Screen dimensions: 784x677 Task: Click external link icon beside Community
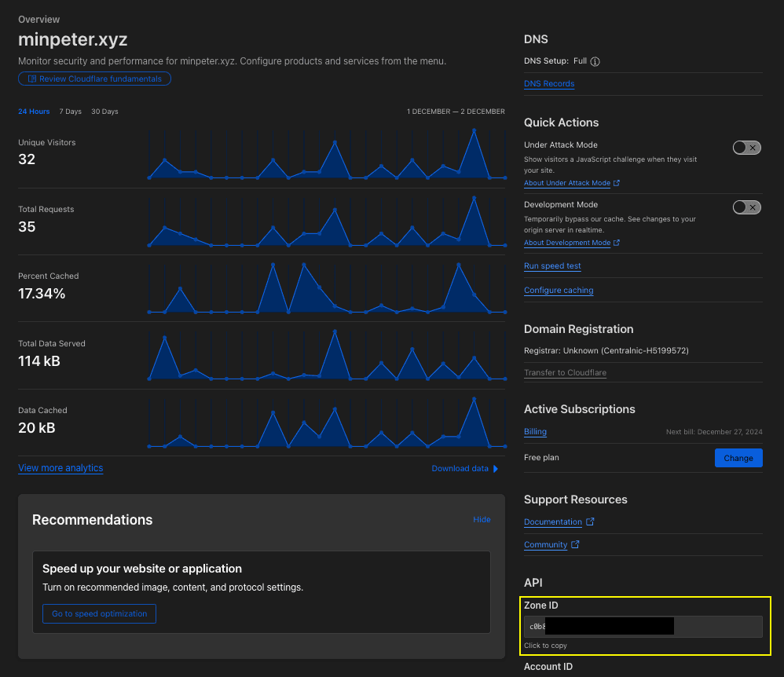(x=575, y=544)
